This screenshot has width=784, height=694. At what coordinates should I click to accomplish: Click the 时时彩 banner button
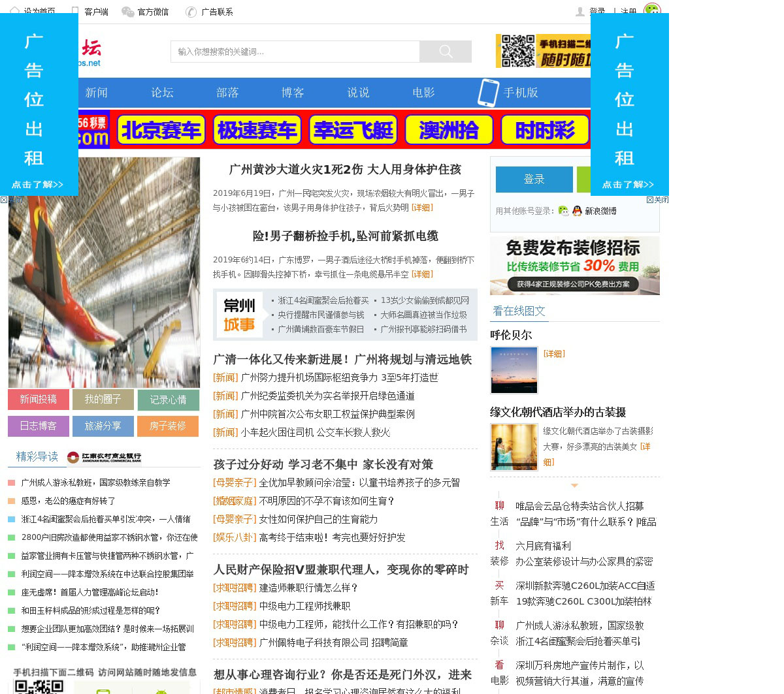(x=545, y=130)
